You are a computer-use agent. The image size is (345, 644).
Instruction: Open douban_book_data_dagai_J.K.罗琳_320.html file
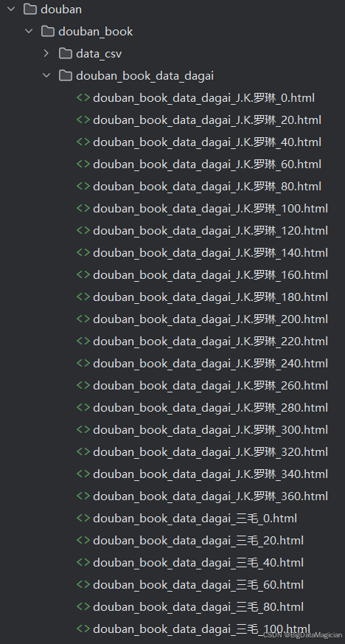[210, 452]
